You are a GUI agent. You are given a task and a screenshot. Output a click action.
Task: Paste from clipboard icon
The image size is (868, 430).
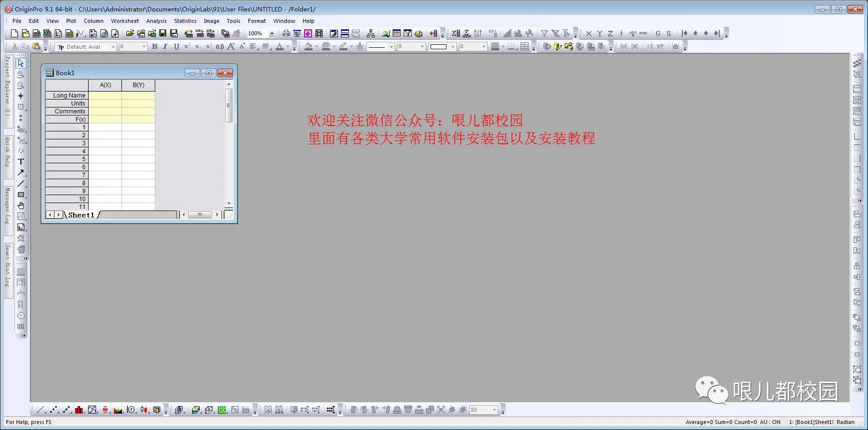click(x=36, y=46)
